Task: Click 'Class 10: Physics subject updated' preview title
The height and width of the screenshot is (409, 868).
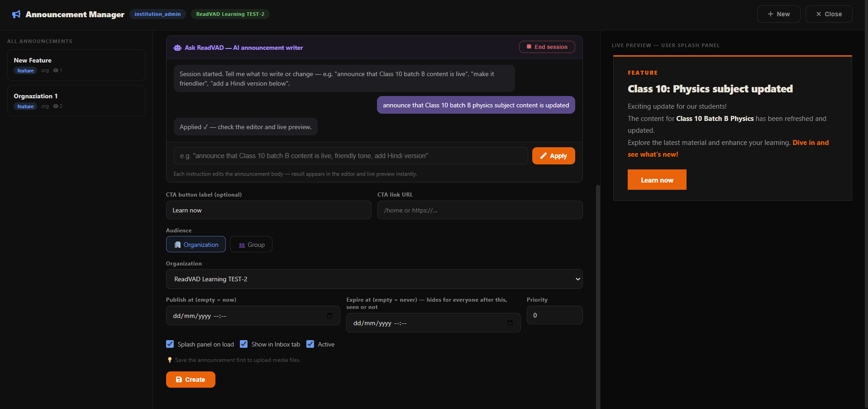Action: [710, 89]
